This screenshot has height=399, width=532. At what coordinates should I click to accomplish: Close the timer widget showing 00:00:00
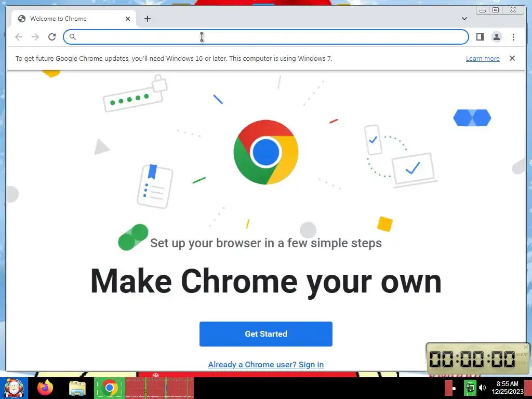point(526,347)
